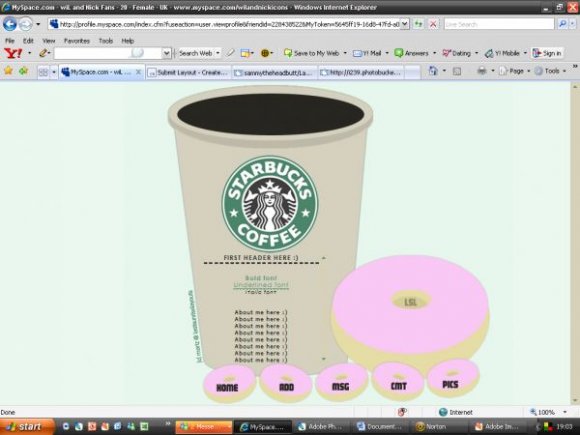Click the round yellow emblem toolbar icon
Screen dimensions: 580x435
pos(264,53)
